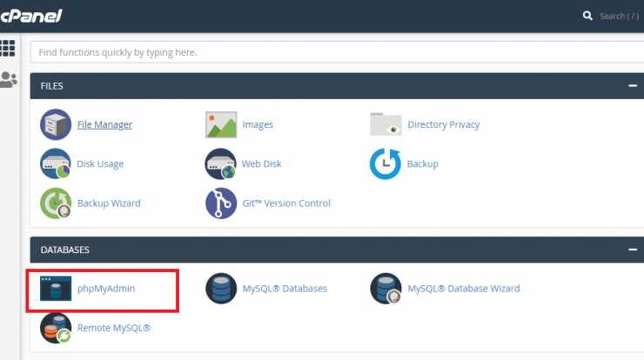Focus the 'Find functions quickly' search field
Screen dimensions: 644x360
[x=337, y=52]
